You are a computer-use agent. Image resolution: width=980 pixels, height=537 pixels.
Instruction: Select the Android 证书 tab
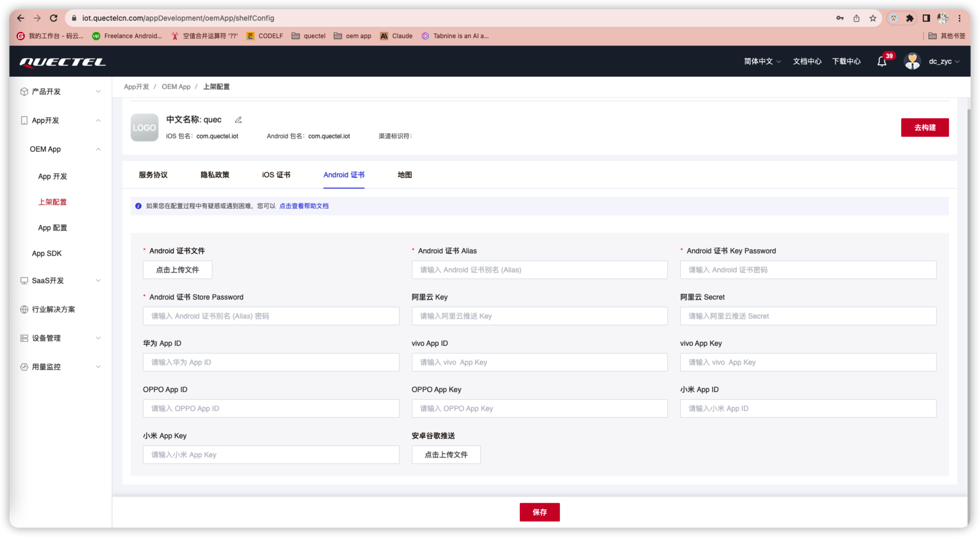pos(344,175)
